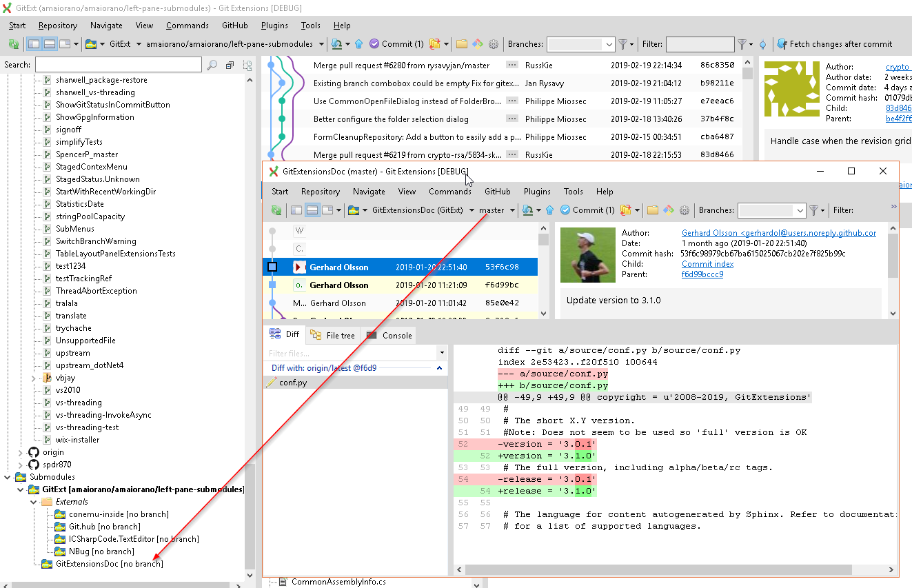Click the Commit index link in commit details
The image size is (912, 588).
click(x=707, y=263)
